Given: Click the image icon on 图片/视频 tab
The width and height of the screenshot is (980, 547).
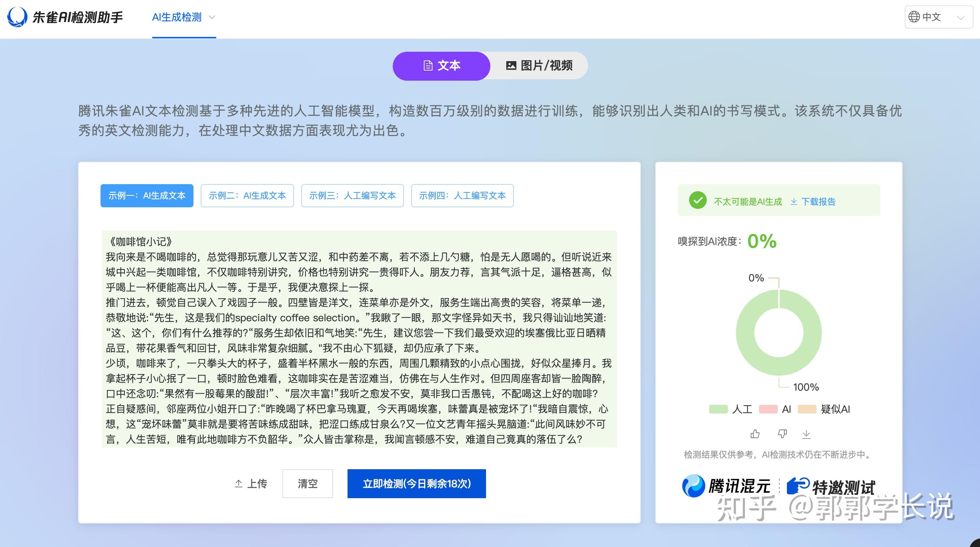Looking at the screenshot, I should click(511, 65).
